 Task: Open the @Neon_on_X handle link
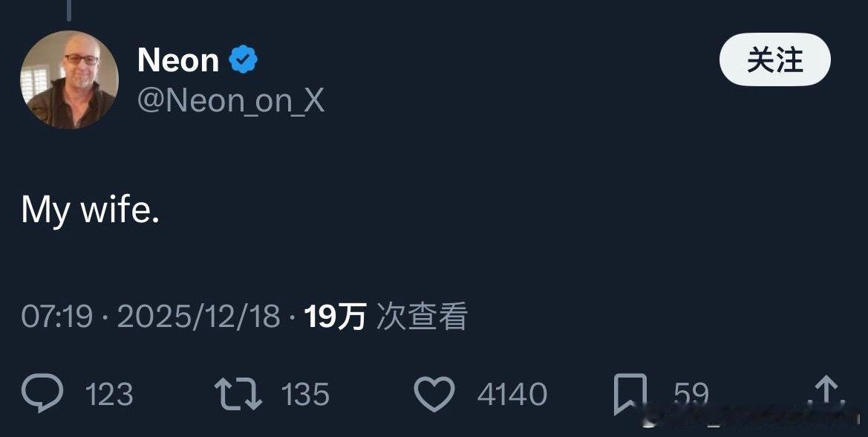pos(231,100)
